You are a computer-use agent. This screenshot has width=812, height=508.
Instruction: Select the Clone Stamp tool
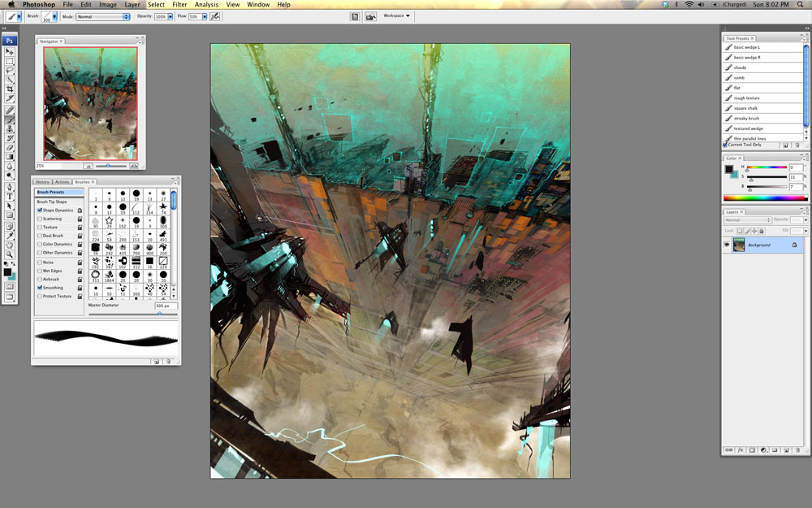point(9,128)
